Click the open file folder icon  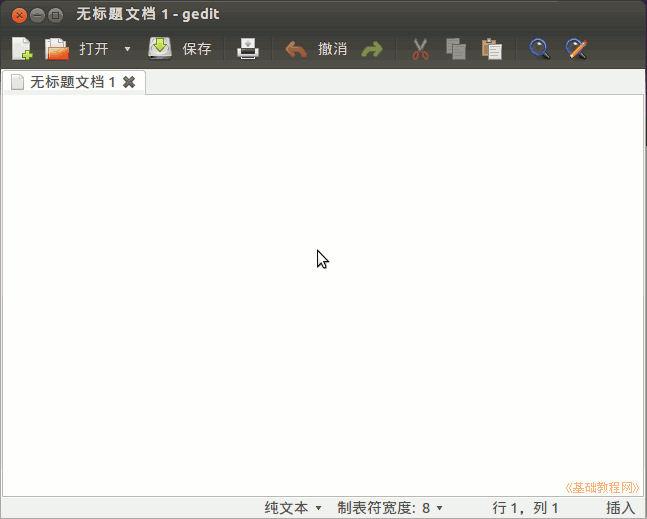click(57, 49)
